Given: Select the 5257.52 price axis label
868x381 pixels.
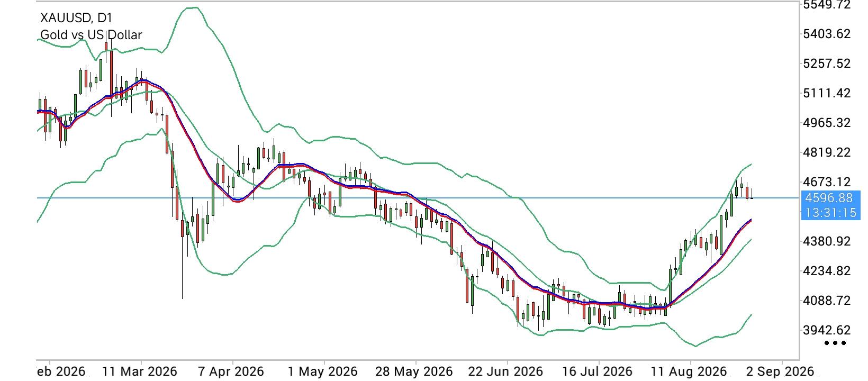Looking at the screenshot, I should [827, 63].
